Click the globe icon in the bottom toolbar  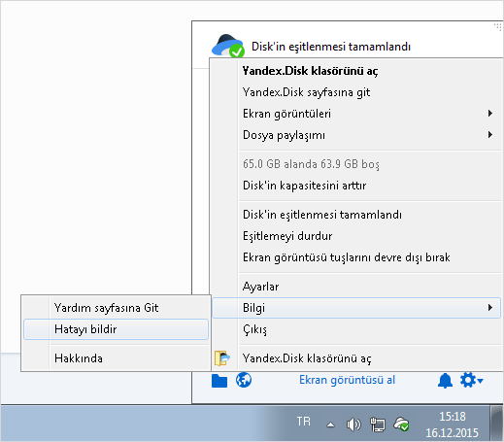(244, 380)
